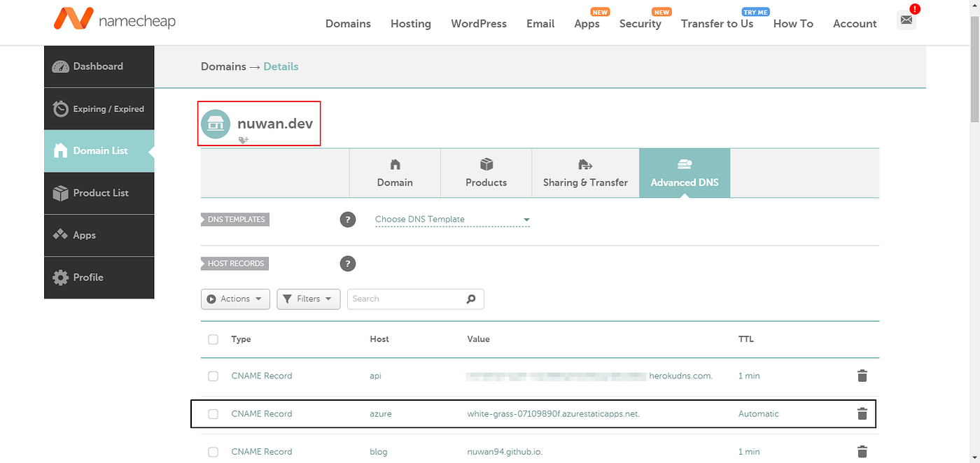Click the Namecheap logo
The image size is (980, 463).
[x=114, y=20]
